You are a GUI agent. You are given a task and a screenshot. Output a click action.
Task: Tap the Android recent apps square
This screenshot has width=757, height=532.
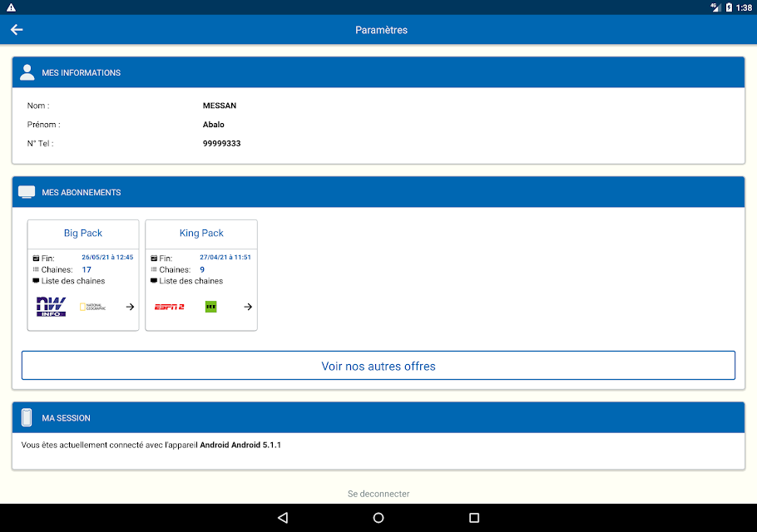click(x=474, y=518)
